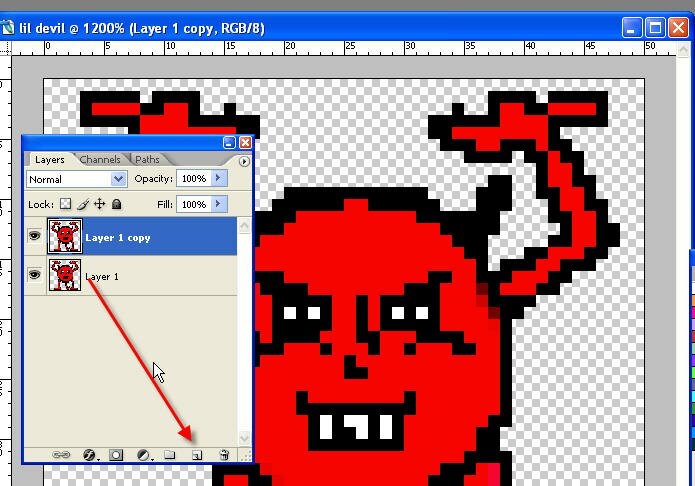Close the lil devil document window
Screen dimensions: 695x486
pyautogui.click(x=679, y=27)
